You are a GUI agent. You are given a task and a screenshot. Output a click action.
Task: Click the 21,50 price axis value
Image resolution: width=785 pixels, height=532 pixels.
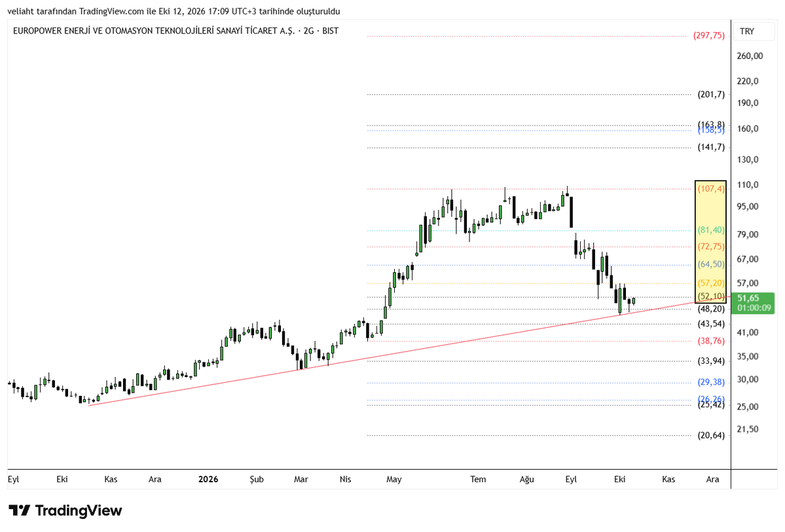748,429
